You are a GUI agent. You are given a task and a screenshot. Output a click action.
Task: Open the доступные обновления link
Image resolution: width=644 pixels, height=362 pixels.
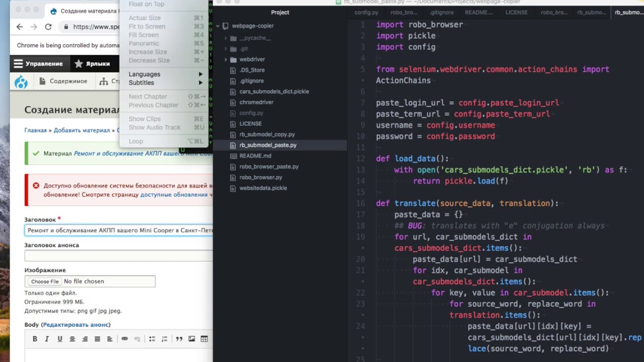point(174,195)
